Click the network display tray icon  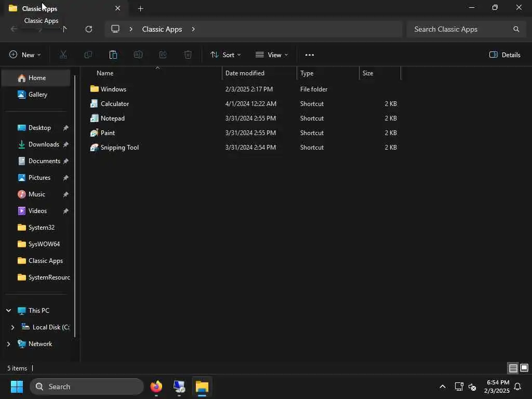(x=459, y=387)
